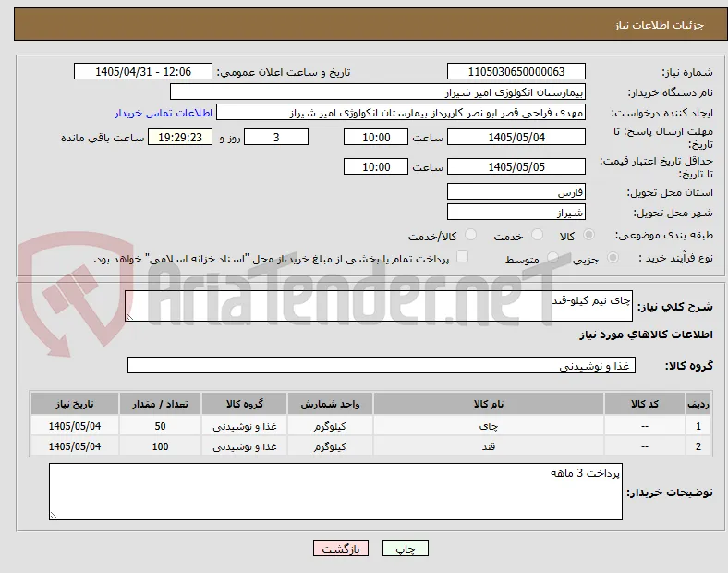
Task: Click the گروه کالا field غذا و نوشیدنی
Action: (382, 365)
